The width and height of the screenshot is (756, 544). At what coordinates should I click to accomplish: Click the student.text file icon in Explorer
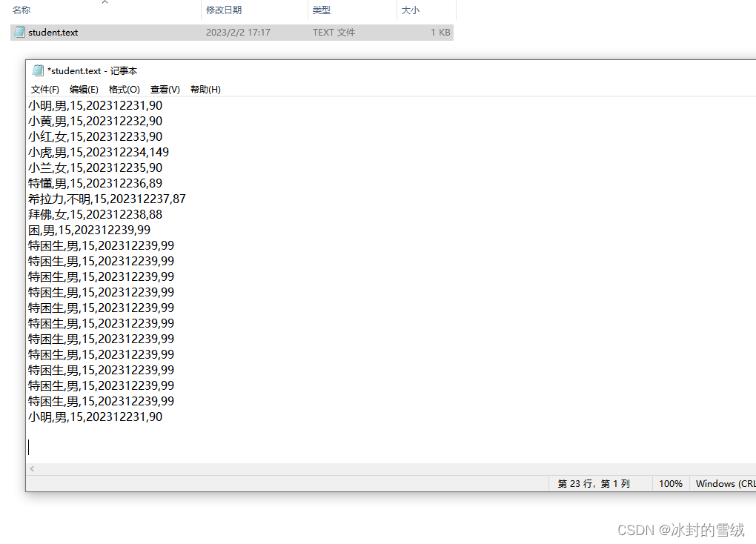point(19,33)
